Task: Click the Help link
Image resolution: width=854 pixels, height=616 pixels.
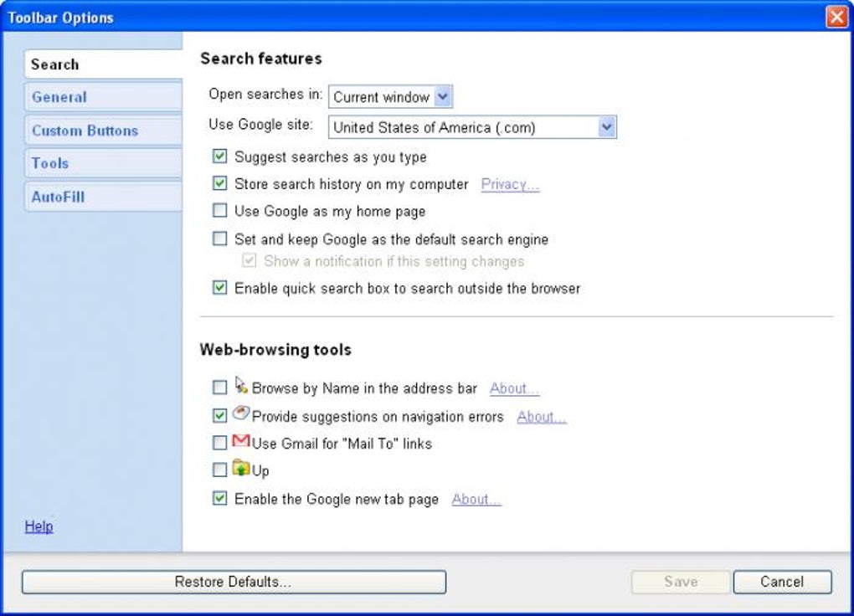Action: pos(39,526)
